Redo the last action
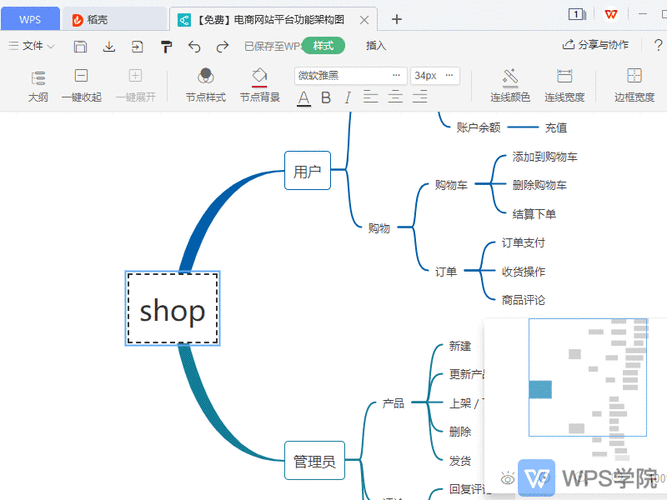The image size is (667, 500). (x=222, y=46)
